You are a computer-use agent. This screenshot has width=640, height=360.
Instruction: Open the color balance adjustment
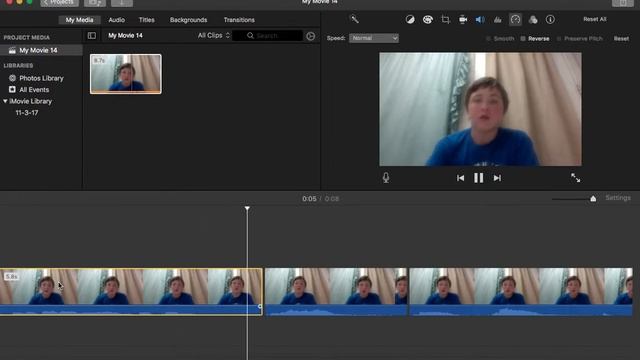click(410, 19)
